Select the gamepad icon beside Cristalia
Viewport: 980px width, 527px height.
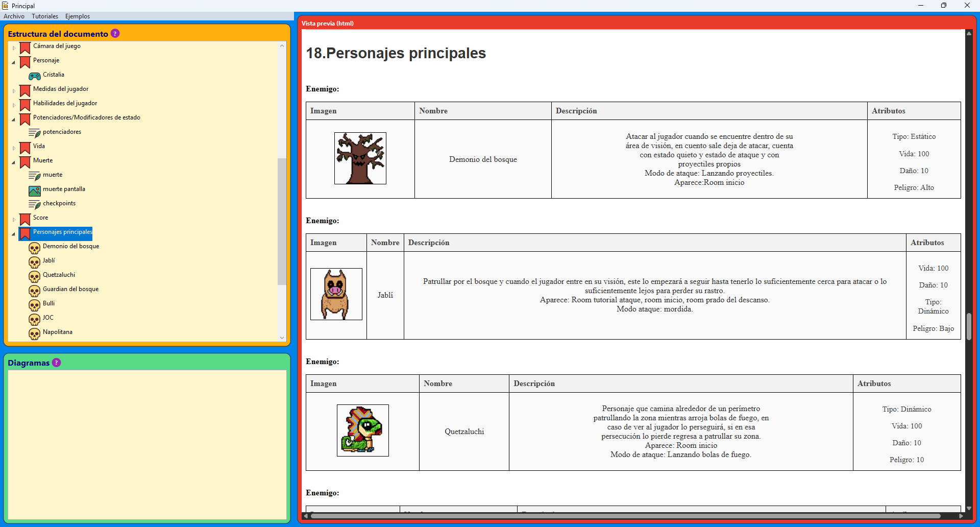click(x=35, y=76)
